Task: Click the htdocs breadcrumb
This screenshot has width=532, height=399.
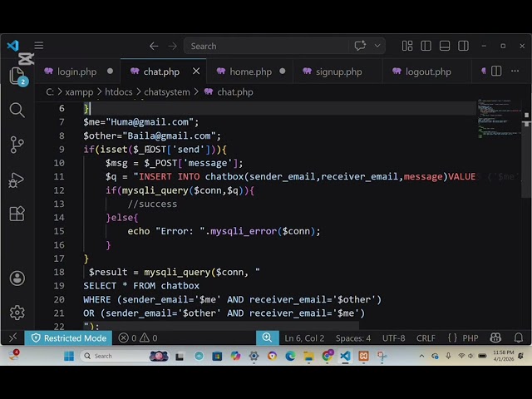Action: coord(118,92)
